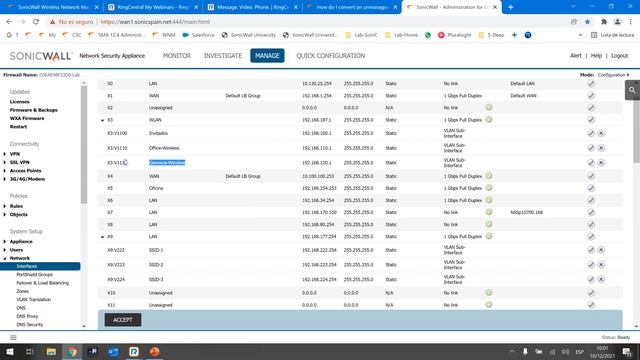The image size is (640, 360).
Task: Collapse the X3 interface sub-rows
Action: click(102, 120)
